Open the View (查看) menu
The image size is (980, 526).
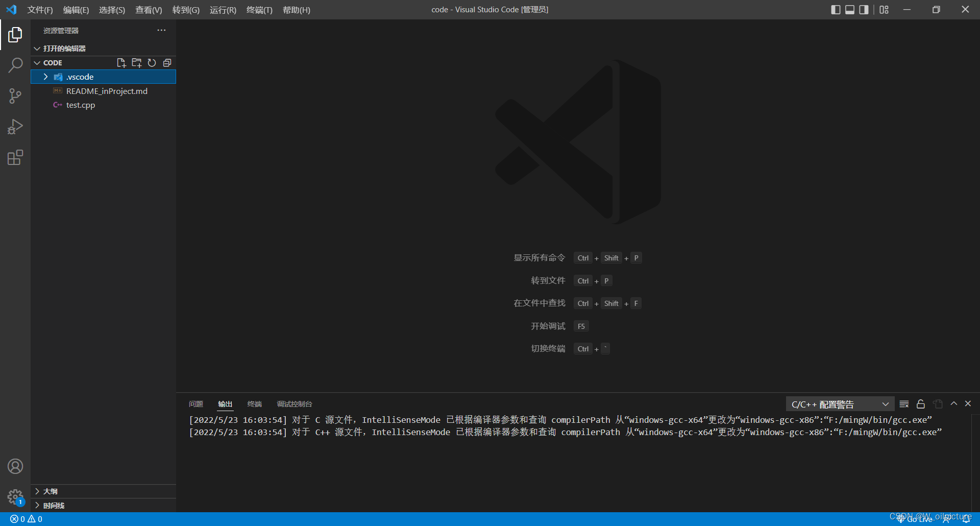149,10
